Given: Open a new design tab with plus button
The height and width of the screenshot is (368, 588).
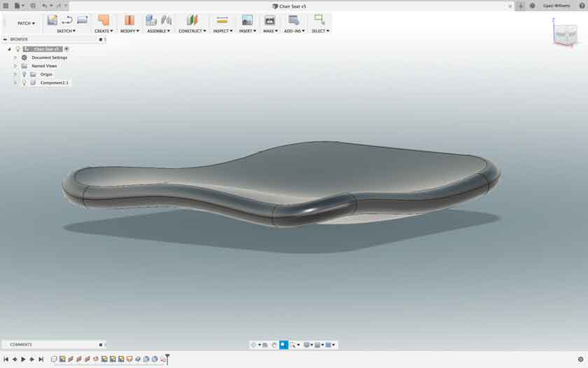Looking at the screenshot, I should [521, 6].
